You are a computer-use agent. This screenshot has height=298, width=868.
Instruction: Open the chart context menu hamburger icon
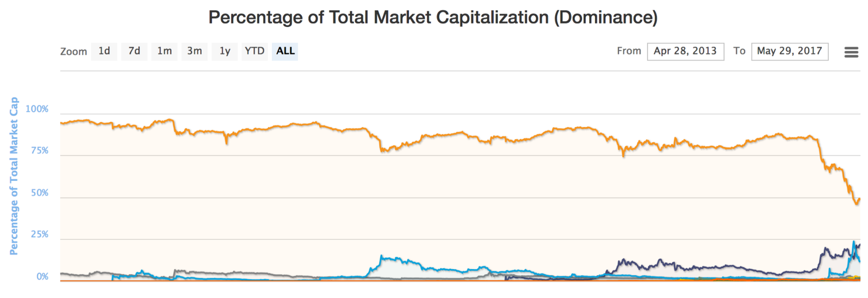coord(851,52)
